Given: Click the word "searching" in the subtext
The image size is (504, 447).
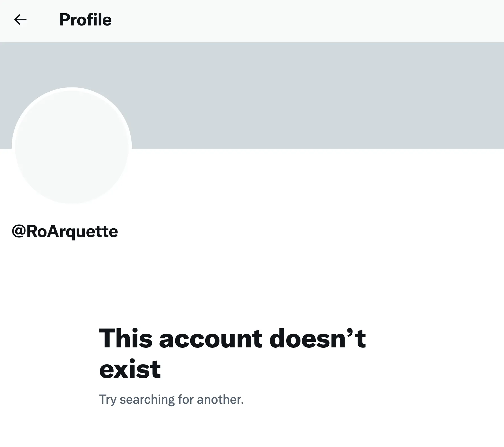Looking at the screenshot, I should coord(147,399).
